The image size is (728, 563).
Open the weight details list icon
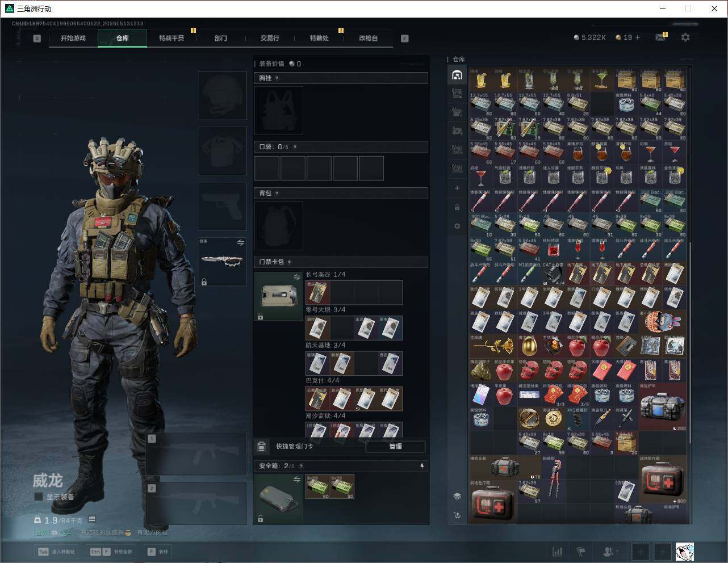coord(92,519)
